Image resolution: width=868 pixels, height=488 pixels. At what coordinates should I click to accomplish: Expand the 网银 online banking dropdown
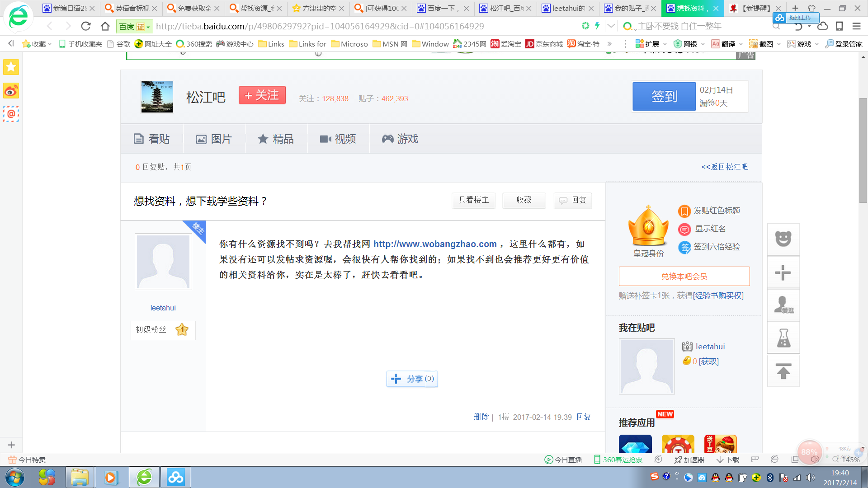coord(703,44)
